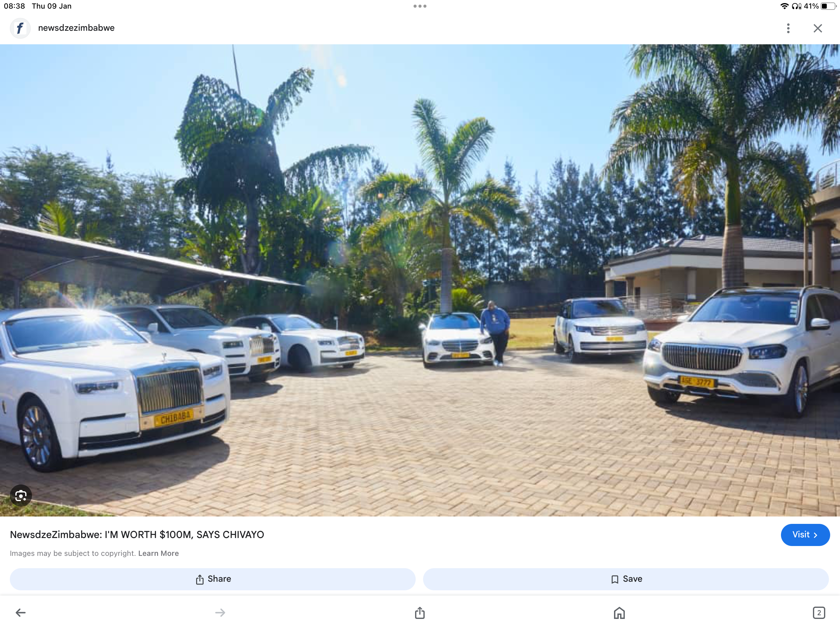Save the image with the Save button
The width and height of the screenshot is (840, 630).
(626, 579)
